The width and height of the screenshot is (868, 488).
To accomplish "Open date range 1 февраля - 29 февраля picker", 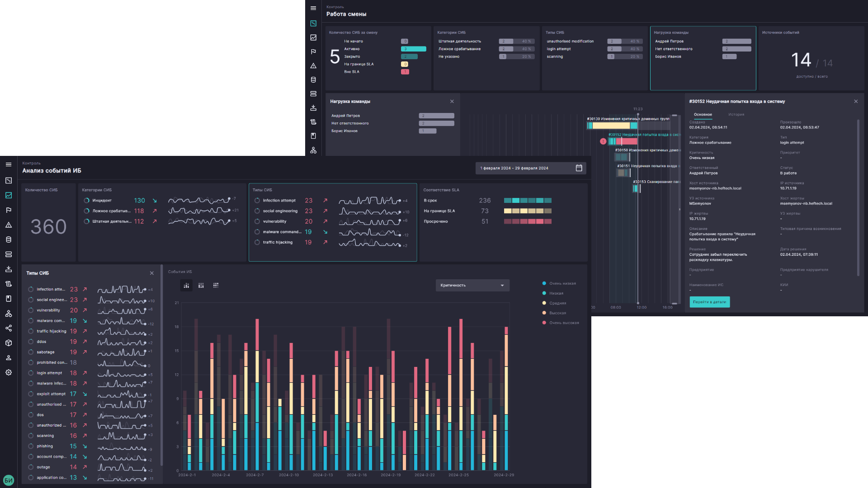I will [x=531, y=168].
